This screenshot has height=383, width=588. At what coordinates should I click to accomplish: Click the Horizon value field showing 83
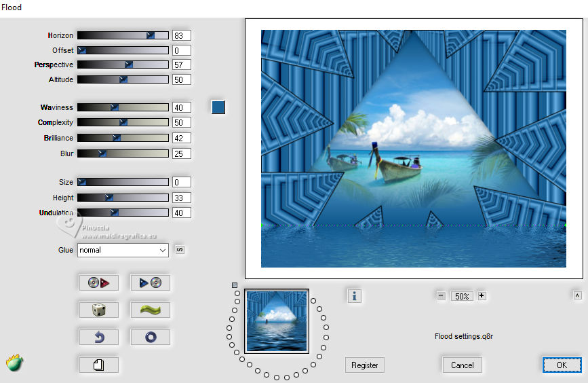[182, 35]
